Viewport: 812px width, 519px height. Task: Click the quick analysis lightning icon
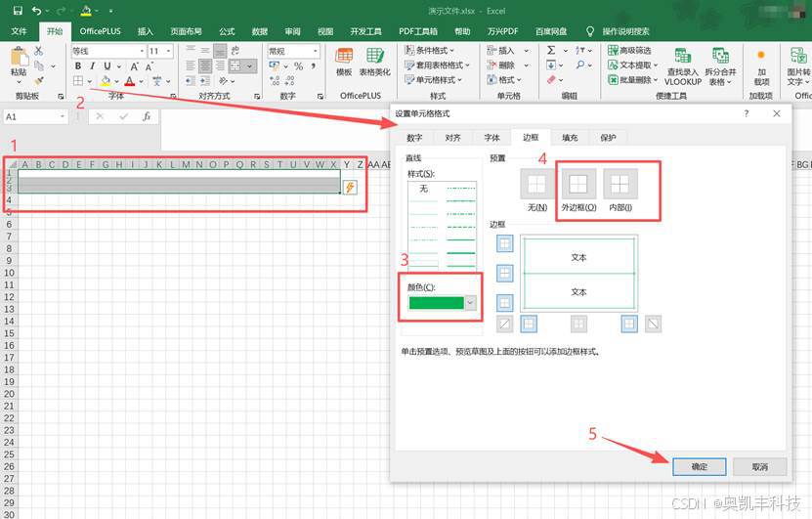pyautogui.click(x=350, y=187)
